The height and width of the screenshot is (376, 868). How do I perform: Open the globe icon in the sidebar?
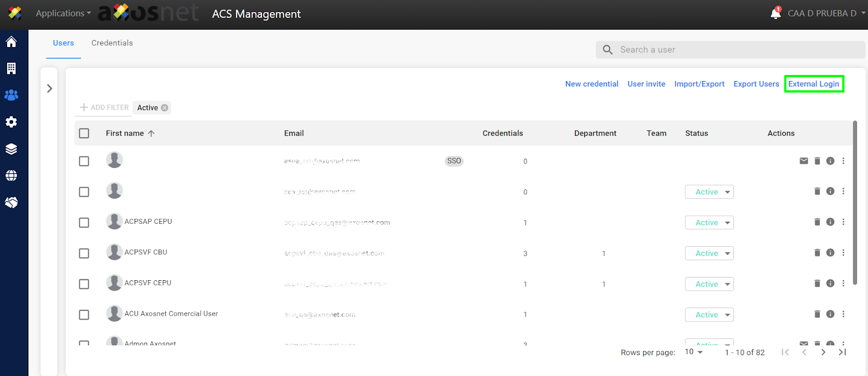coord(11,176)
